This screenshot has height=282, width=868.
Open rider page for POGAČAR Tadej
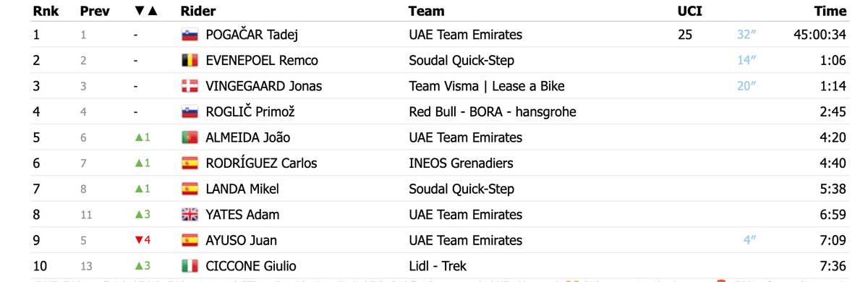point(252,35)
